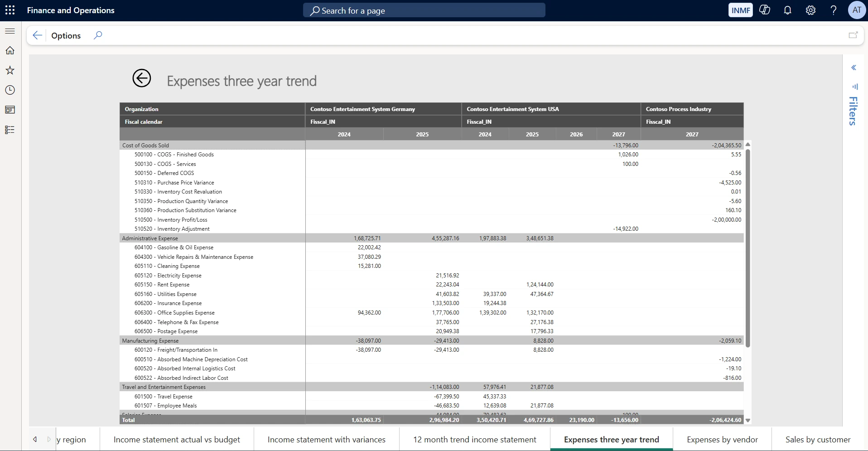Click the tab strip previous-page arrow

35,439
